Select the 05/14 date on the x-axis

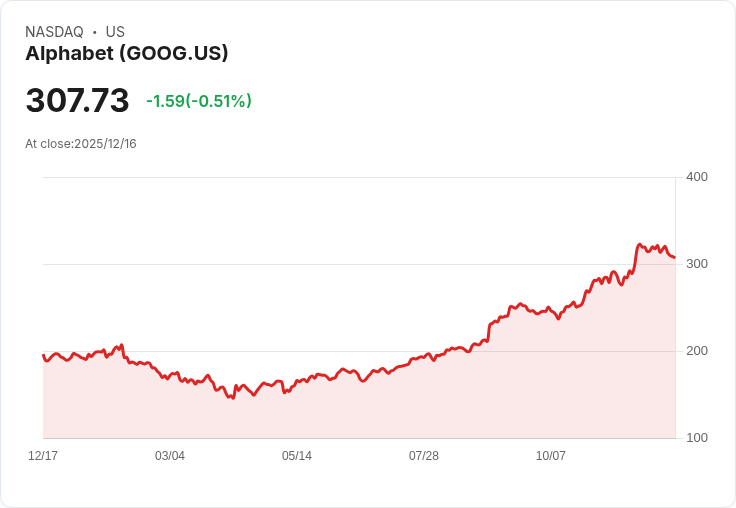point(297,456)
